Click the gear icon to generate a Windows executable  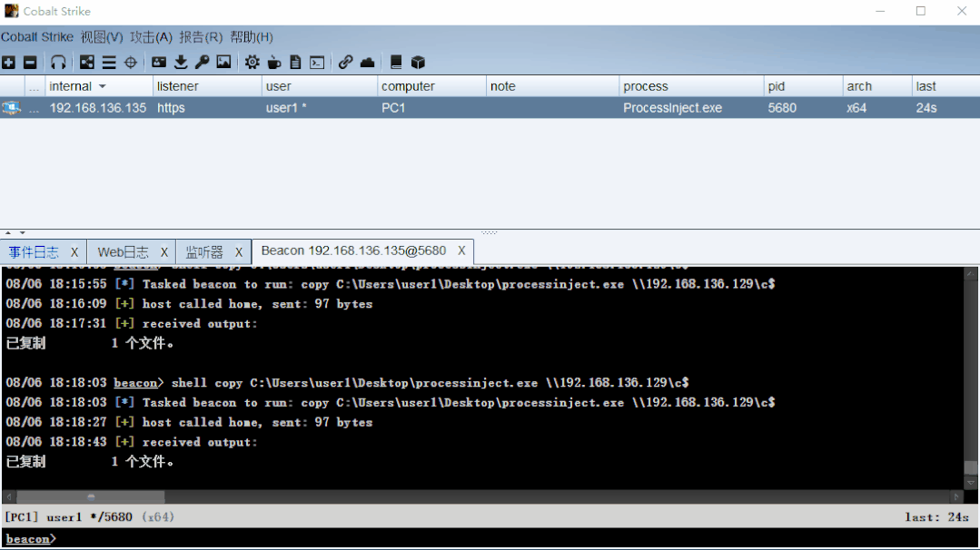point(252,63)
